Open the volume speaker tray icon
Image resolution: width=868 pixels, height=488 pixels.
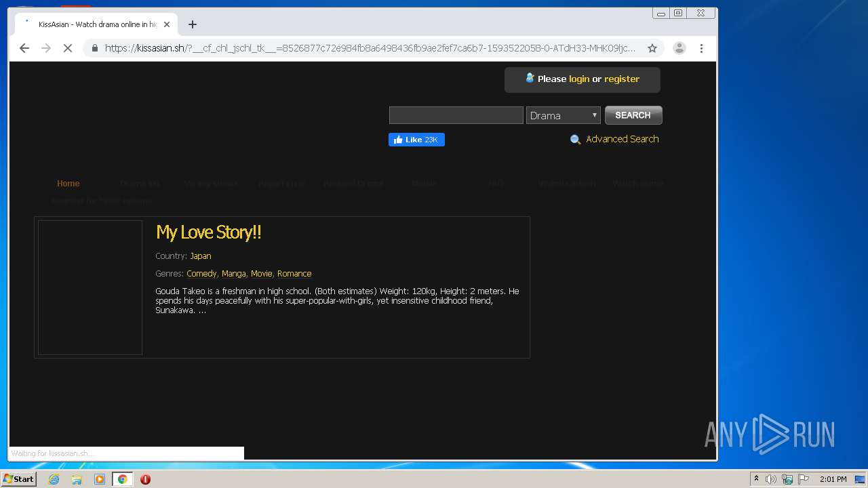771,479
